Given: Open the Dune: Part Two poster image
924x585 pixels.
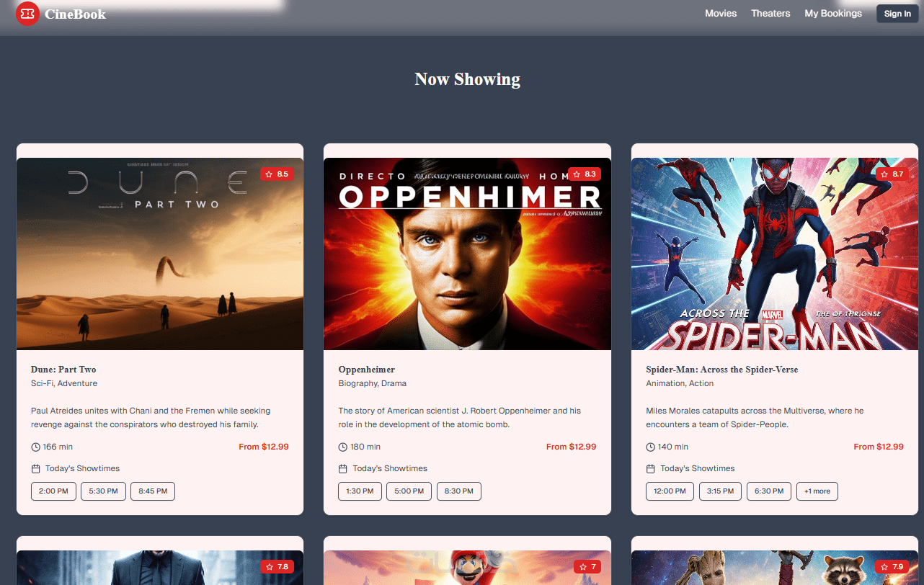Looking at the screenshot, I should pos(160,254).
